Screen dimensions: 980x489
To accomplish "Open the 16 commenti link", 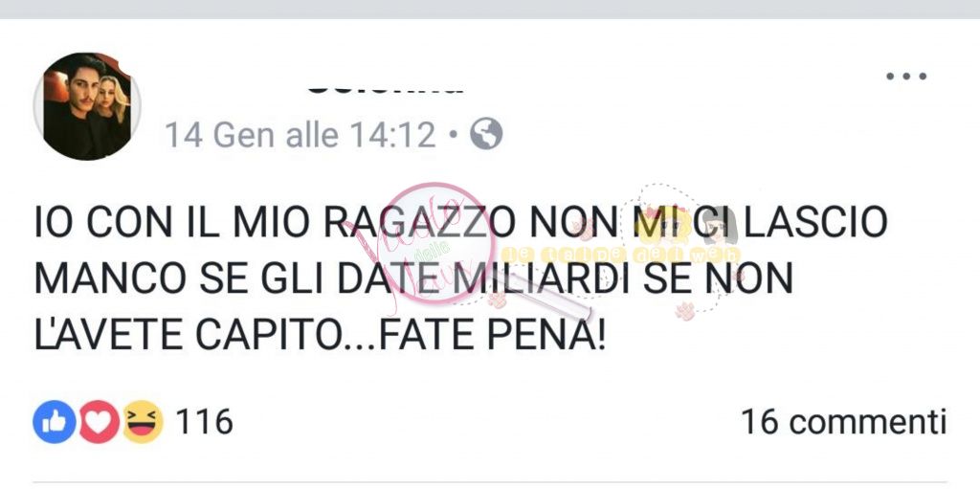I will pos(844,421).
